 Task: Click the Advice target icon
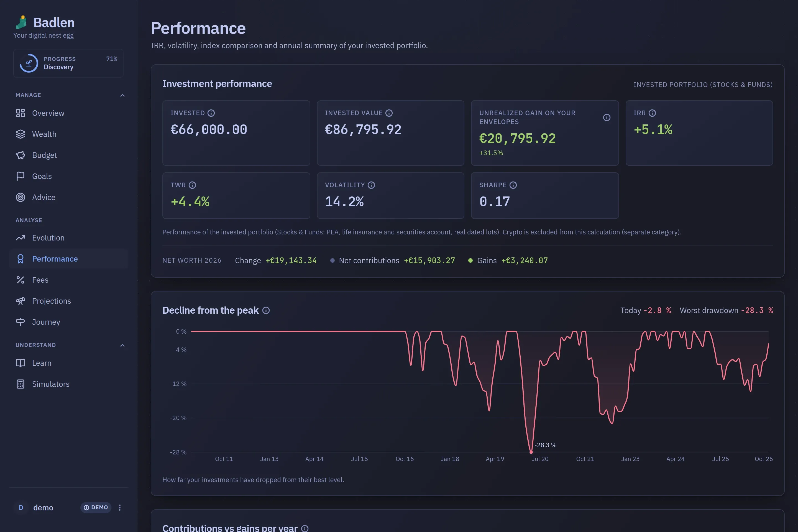click(x=20, y=197)
